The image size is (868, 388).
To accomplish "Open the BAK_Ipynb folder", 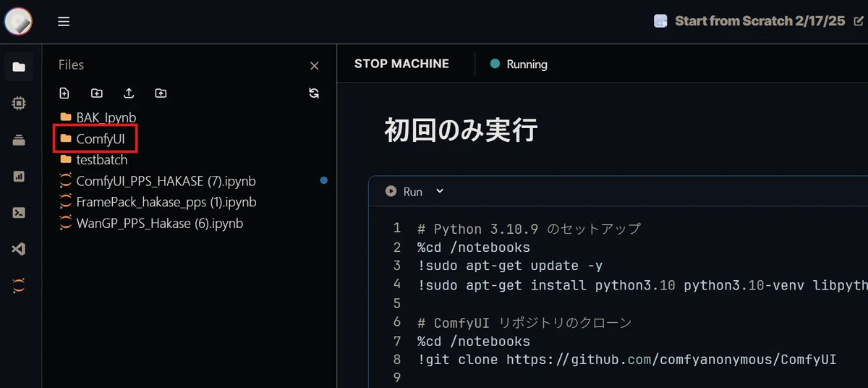I will 98,117.
